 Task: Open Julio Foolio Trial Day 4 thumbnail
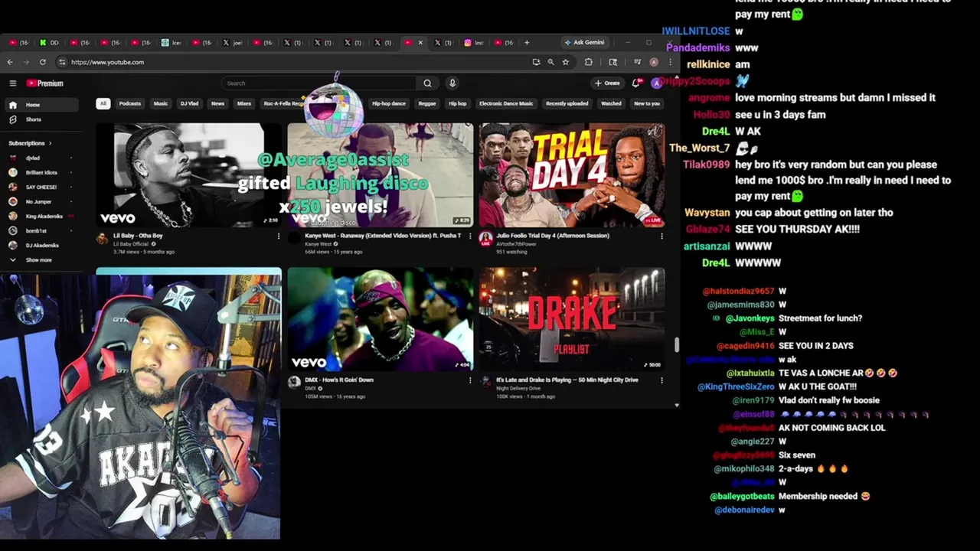pos(572,175)
